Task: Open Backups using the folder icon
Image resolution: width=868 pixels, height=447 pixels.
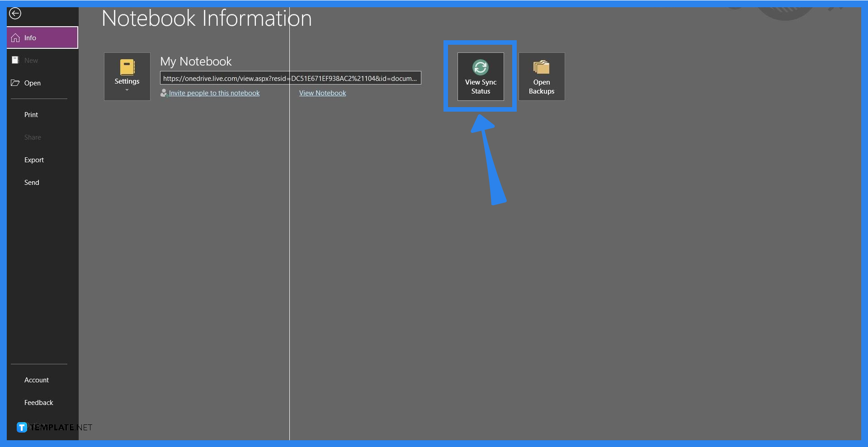Action: click(541, 67)
